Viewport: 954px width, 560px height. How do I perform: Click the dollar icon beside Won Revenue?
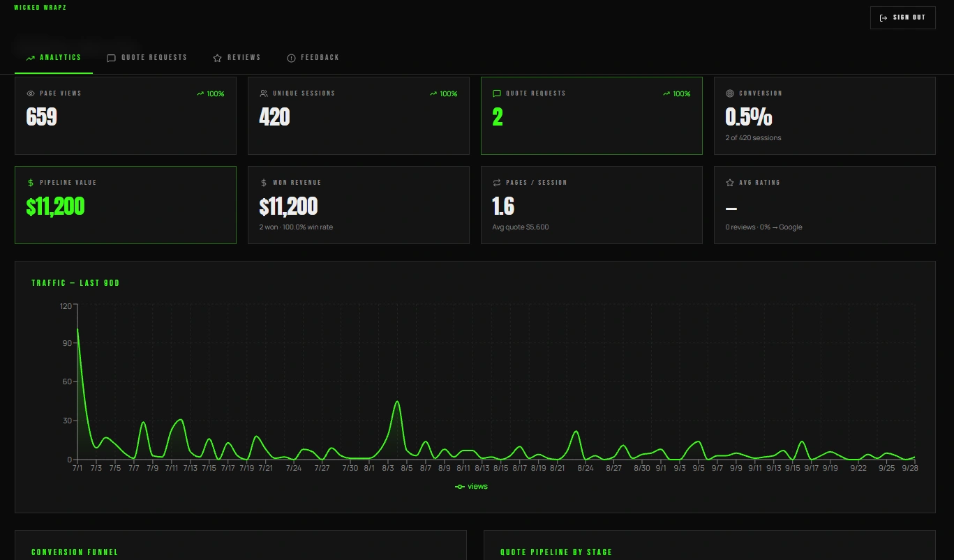click(x=264, y=183)
